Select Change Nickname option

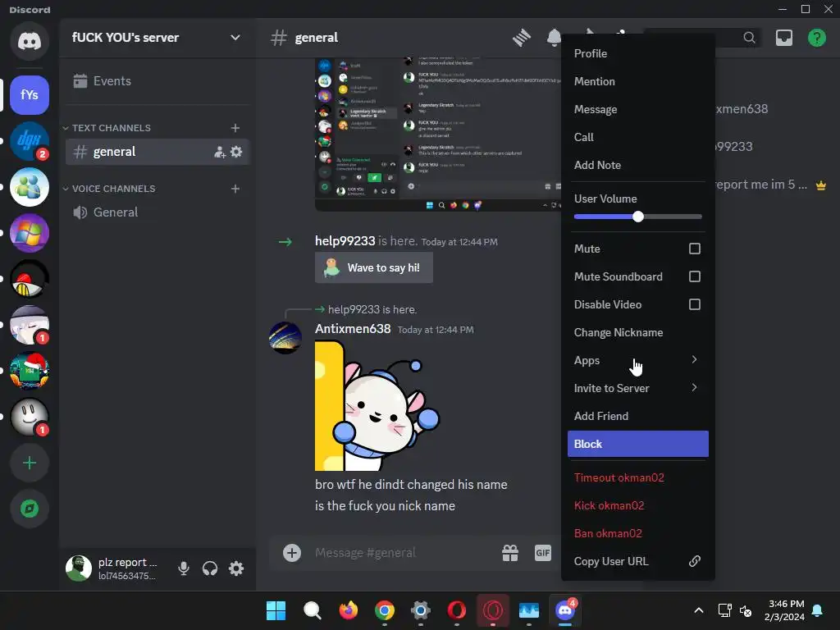[x=638, y=332]
